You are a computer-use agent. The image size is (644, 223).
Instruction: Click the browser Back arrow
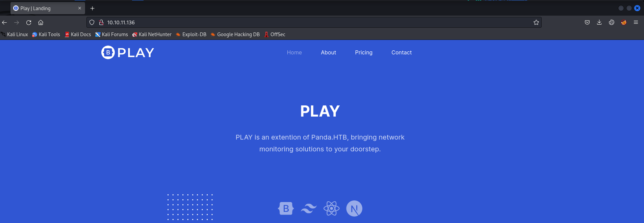tap(4, 22)
